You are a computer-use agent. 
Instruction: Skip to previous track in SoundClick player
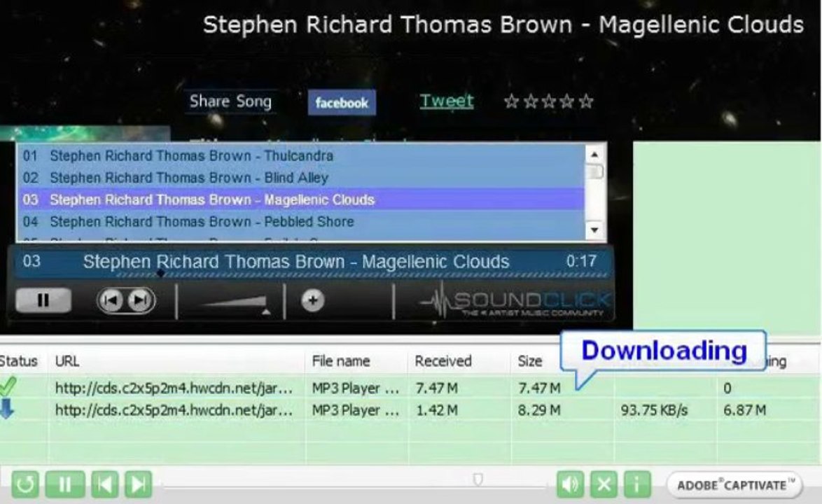(x=111, y=300)
